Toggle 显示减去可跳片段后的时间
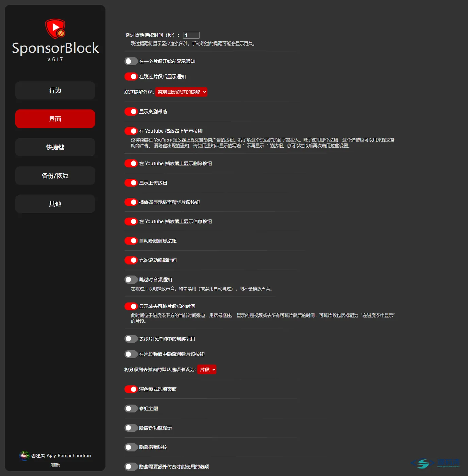The image size is (468, 476). pyautogui.click(x=131, y=306)
